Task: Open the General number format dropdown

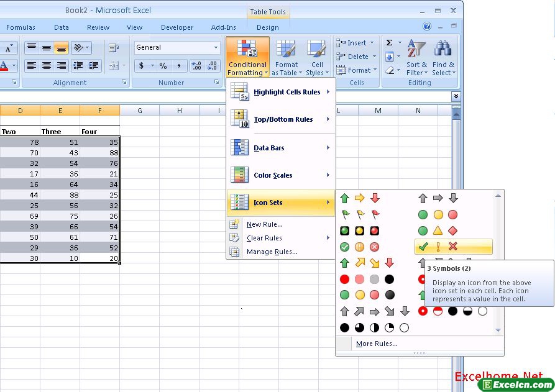Action: pyautogui.click(x=216, y=47)
